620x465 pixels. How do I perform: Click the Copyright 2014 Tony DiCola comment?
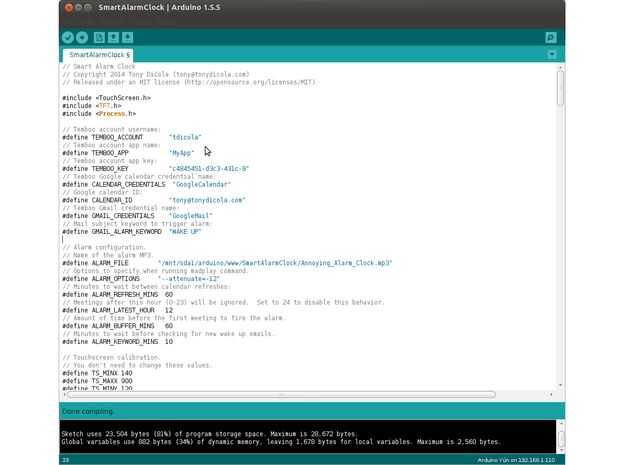click(156, 74)
